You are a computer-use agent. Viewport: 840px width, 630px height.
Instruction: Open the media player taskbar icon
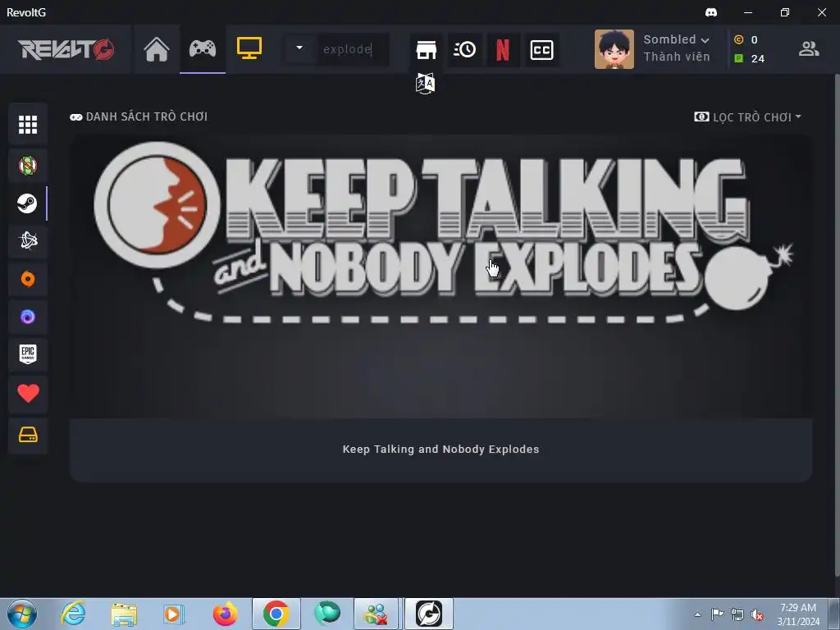(x=174, y=614)
